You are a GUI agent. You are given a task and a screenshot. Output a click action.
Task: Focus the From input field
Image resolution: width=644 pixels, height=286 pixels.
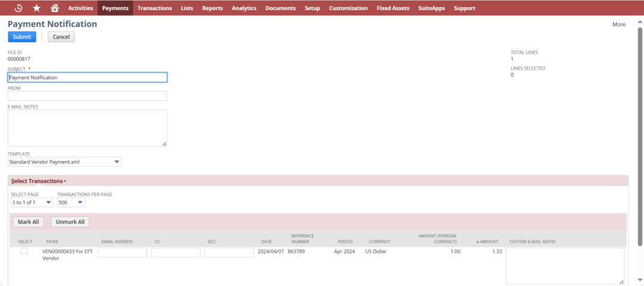tap(88, 95)
